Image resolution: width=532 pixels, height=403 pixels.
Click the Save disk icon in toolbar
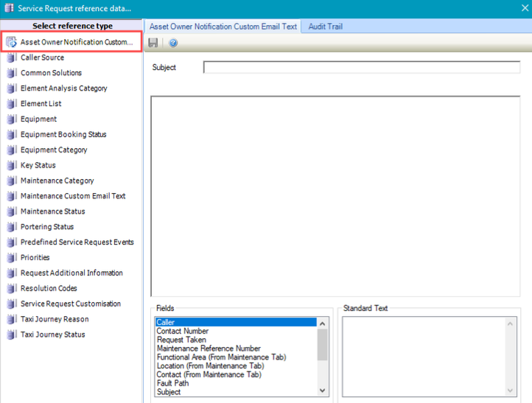[153, 43]
